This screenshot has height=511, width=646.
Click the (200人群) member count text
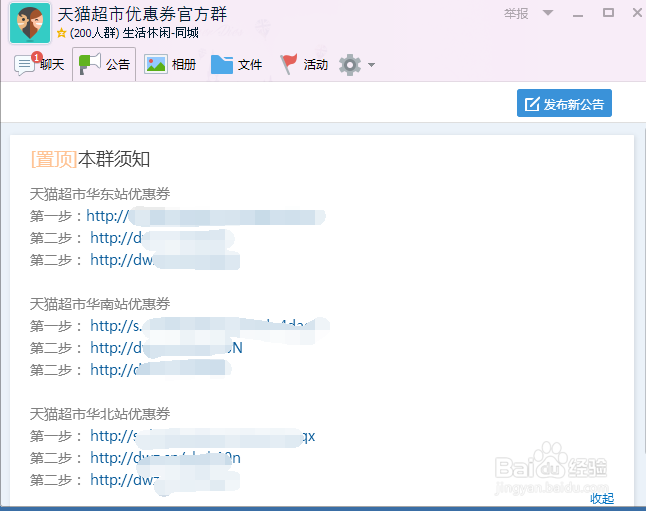pyautogui.click(x=94, y=33)
